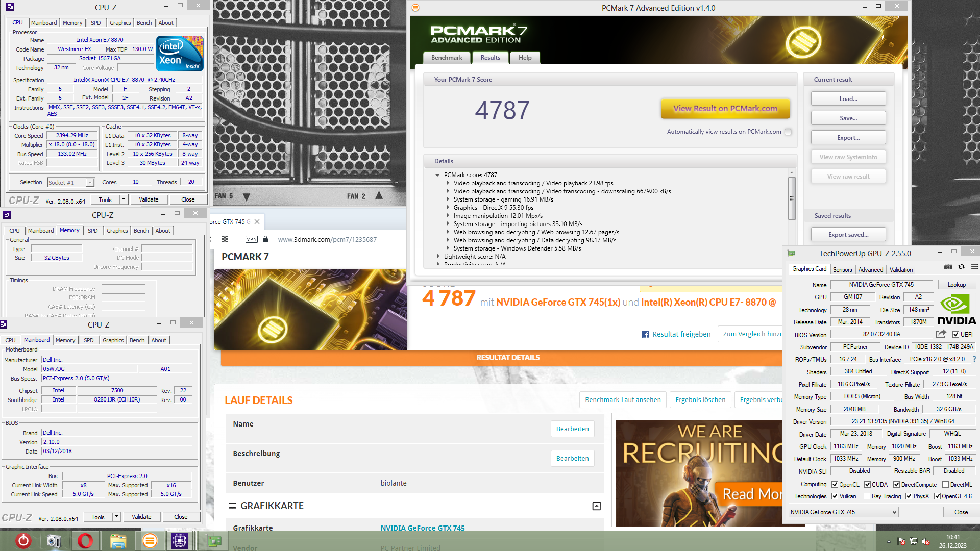Click Validate in the top CPU-Z window
Screen dimensions: 980x551
coord(149,199)
